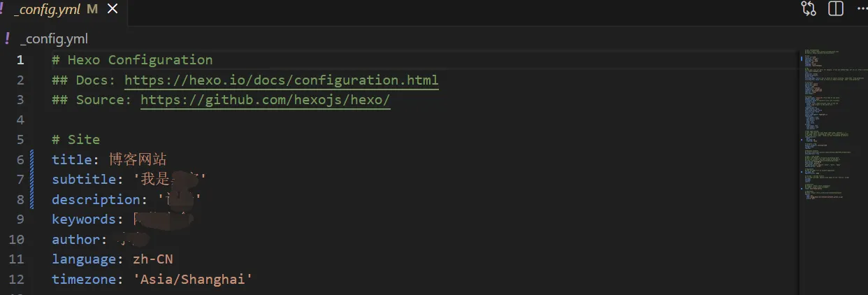Open the github.com/hexojs/hexo link
868x295 pixels.
coord(265,100)
